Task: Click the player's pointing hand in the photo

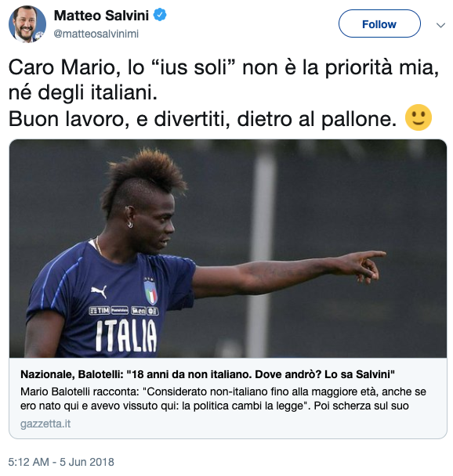Action: pos(364,265)
